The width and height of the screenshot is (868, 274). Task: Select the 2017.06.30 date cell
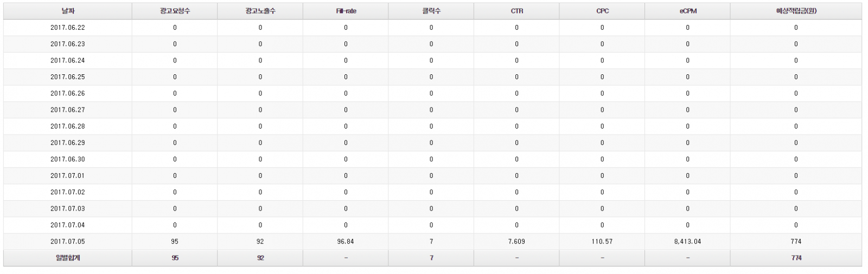click(x=68, y=159)
